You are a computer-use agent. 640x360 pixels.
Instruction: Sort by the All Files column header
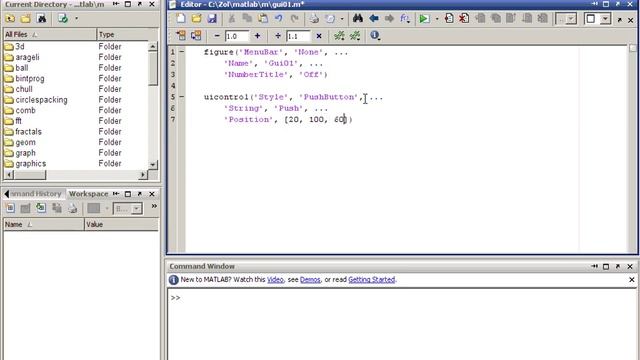click(50, 34)
